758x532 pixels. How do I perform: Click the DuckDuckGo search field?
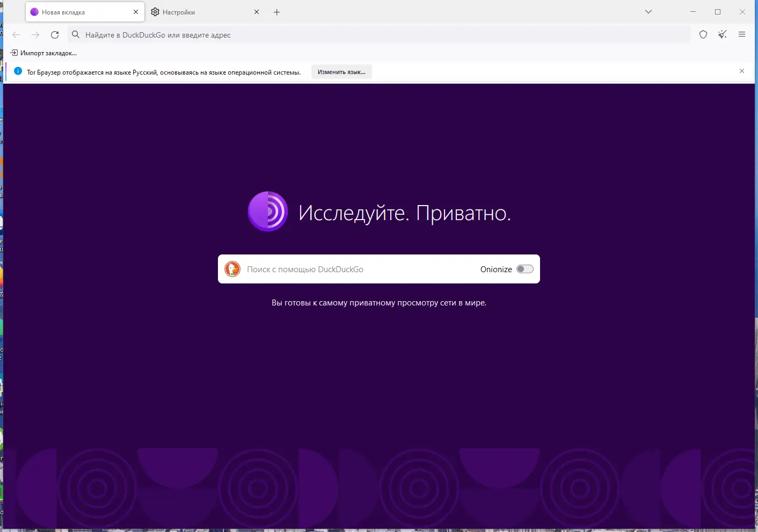pos(378,269)
